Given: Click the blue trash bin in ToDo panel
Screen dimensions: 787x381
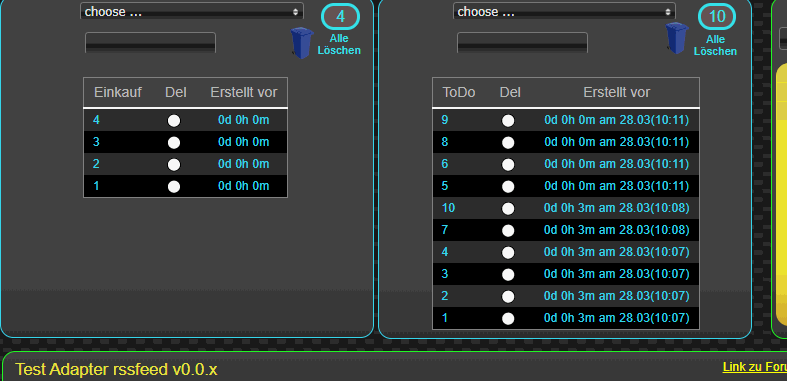Looking at the screenshot, I should [x=677, y=38].
